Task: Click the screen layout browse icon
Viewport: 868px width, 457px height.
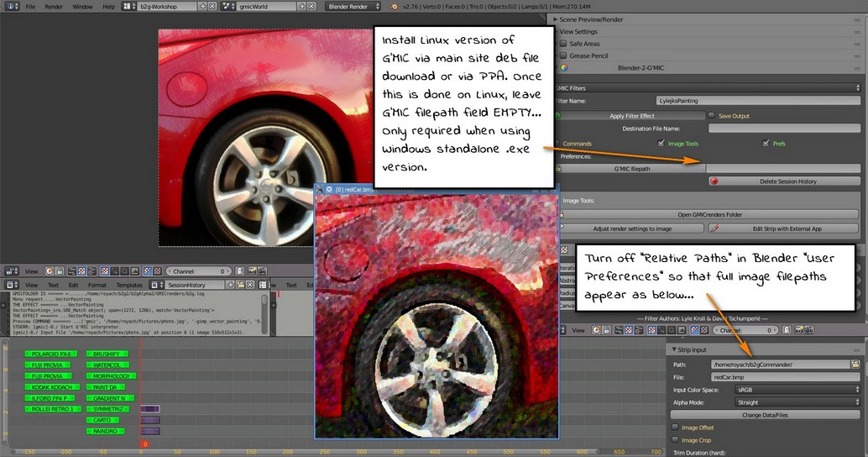Action: coord(129,6)
